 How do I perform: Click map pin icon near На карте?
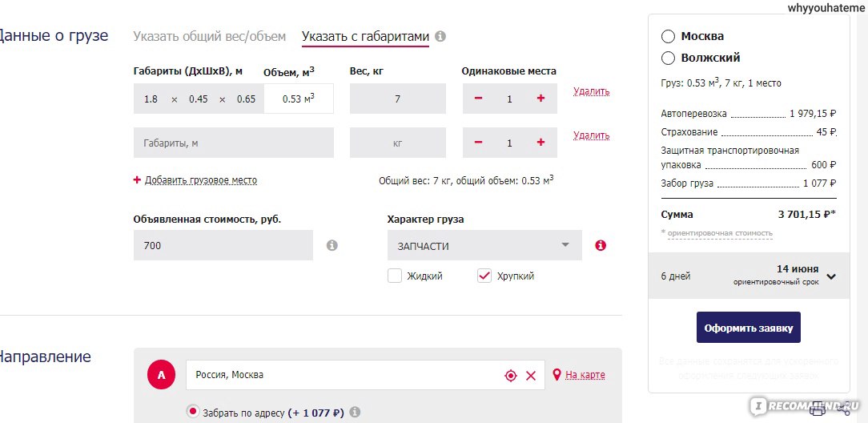[x=557, y=374]
